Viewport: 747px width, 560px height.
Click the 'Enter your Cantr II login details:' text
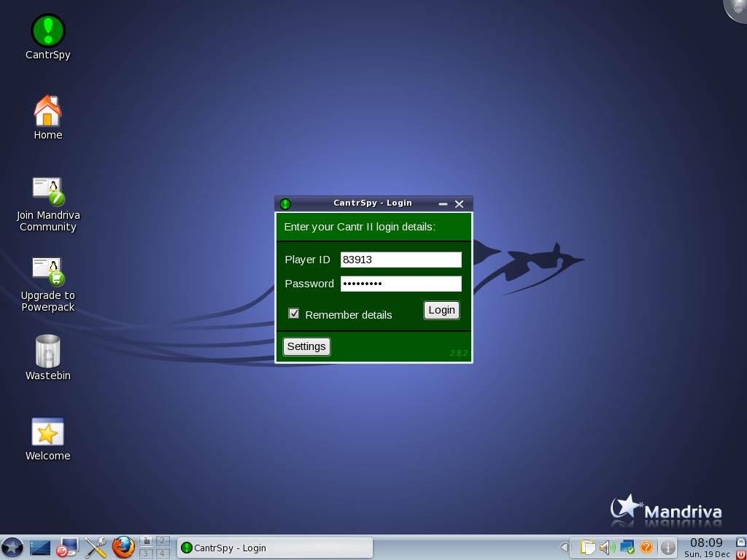click(360, 227)
